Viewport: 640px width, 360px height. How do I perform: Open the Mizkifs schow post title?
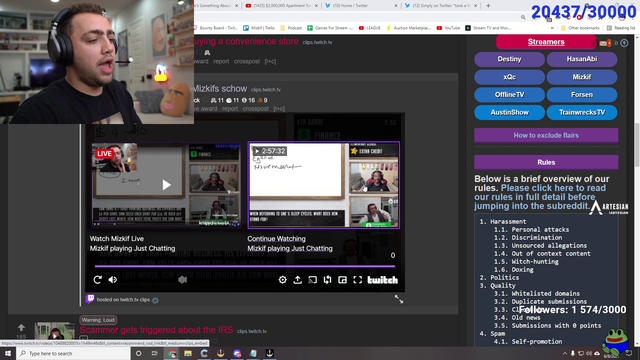click(220, 89)
